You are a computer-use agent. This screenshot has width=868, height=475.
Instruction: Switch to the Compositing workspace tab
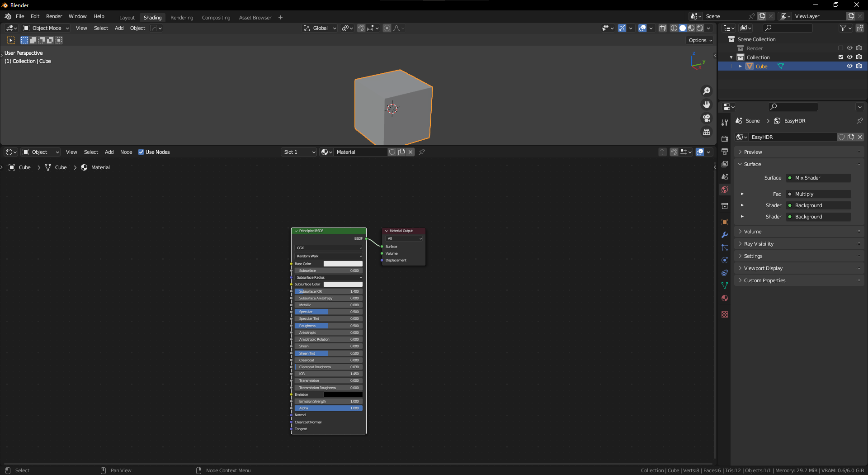pyautogui.click(x=216, y=18)
